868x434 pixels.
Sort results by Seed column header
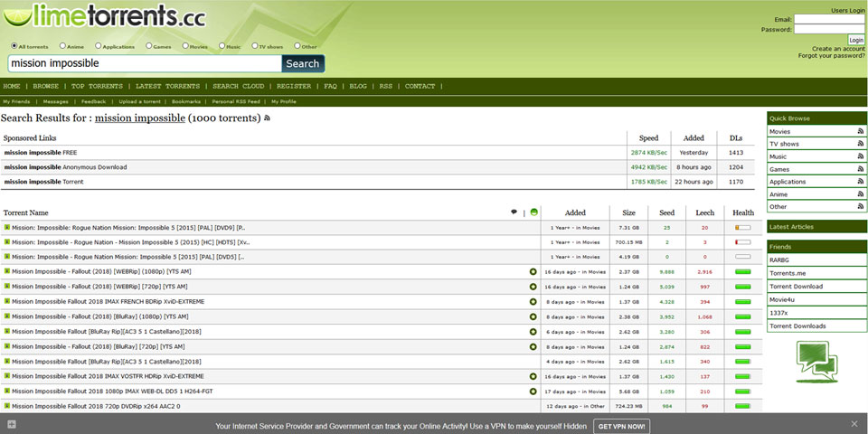coord(667,212)
